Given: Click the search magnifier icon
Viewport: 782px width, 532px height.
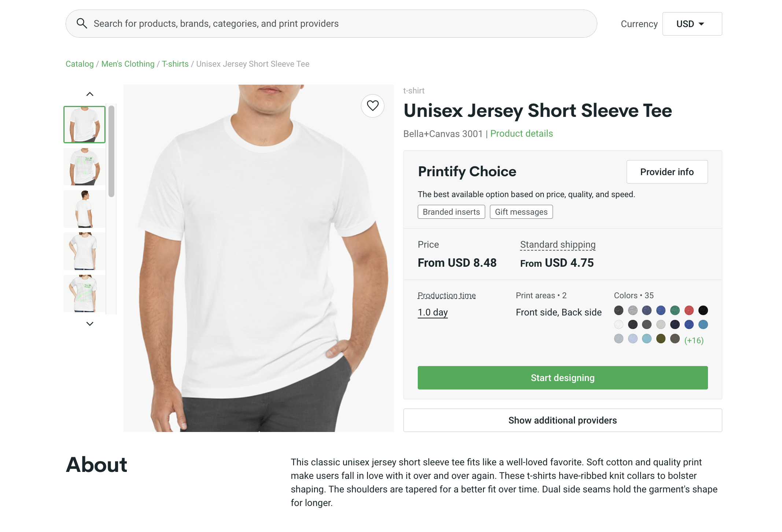Looking at the screenshot, I should 82,23.
